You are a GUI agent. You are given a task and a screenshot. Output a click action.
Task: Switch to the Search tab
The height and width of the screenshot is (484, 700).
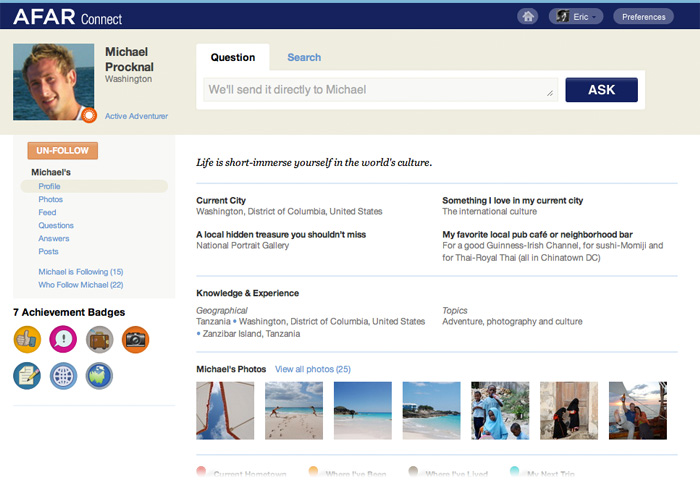coord(304,58)
